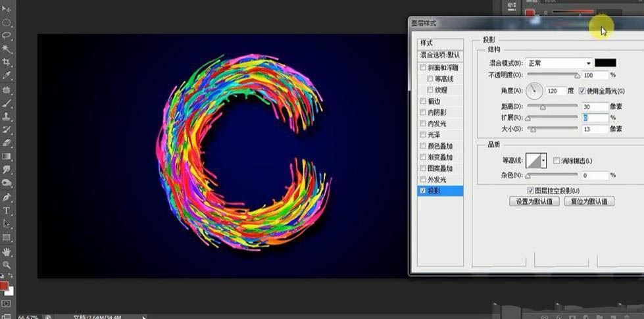
Task: Toggle the 消除锯齿 checkbox
Action: [x=557, y=160]
